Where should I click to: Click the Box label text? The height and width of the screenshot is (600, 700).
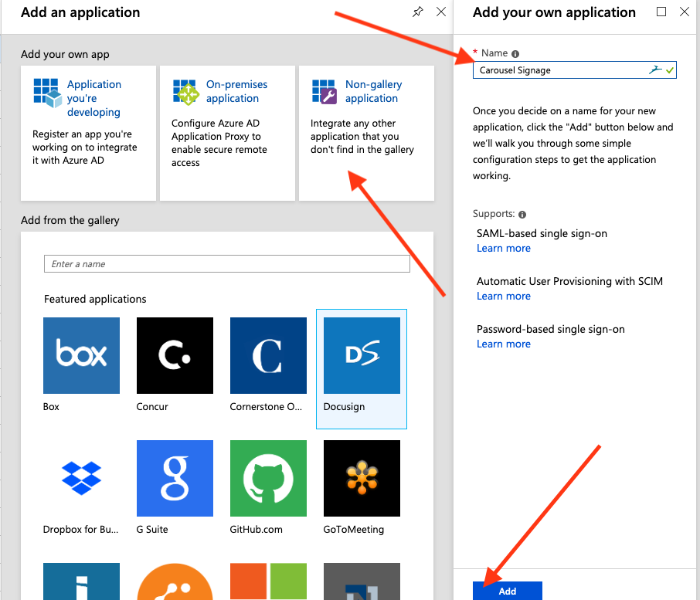[x=51, y=407]
